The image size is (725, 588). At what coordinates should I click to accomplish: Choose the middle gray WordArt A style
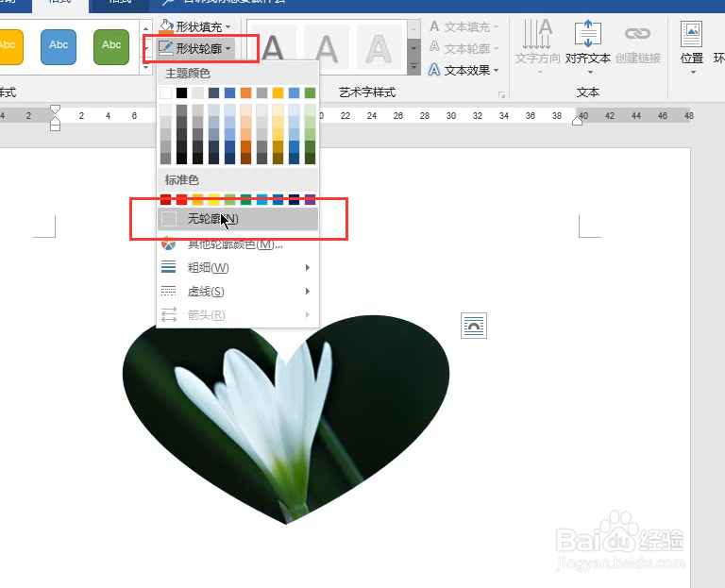327,47
